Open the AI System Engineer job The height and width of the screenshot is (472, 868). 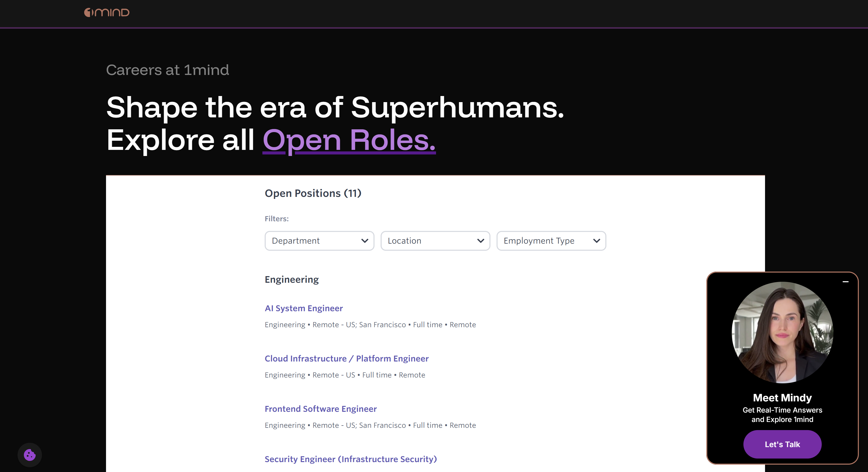(x=304, y=308)
